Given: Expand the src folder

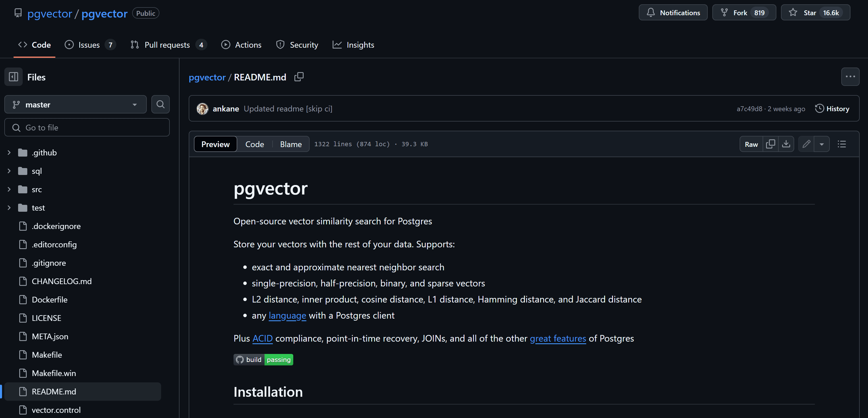Looking at the screenshot, I should click(x=9, y=189).
